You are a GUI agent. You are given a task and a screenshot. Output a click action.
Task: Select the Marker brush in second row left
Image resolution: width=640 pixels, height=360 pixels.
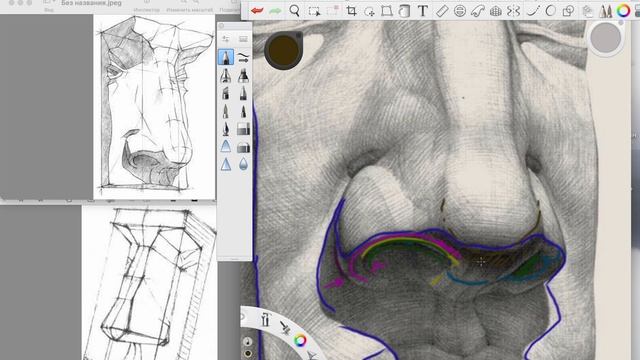(x=226, y=76)
